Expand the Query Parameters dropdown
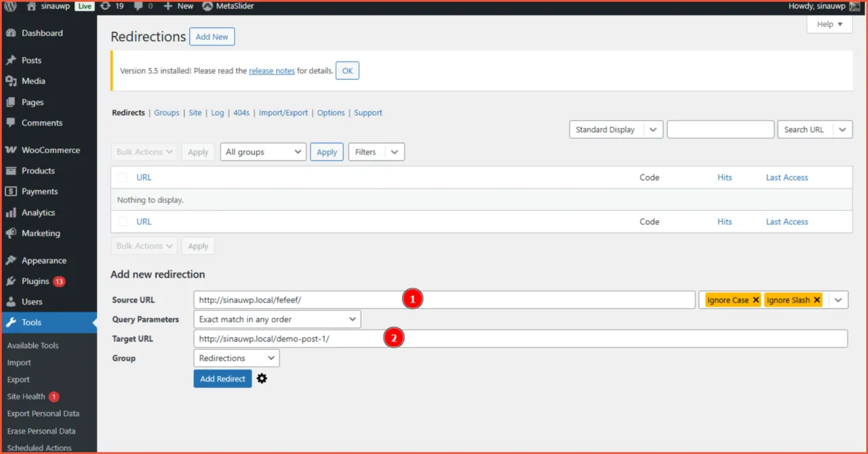The image size is (868, 454). (x=277, y=318)
